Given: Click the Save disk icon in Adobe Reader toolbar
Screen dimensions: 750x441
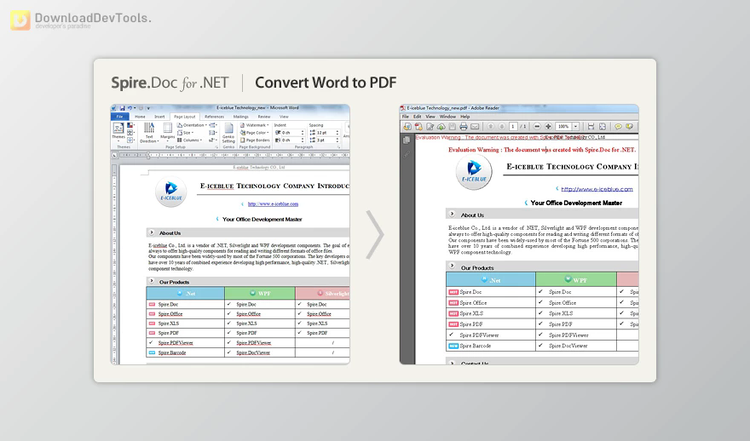Looking at the screenshot, I should click(452, 126).
